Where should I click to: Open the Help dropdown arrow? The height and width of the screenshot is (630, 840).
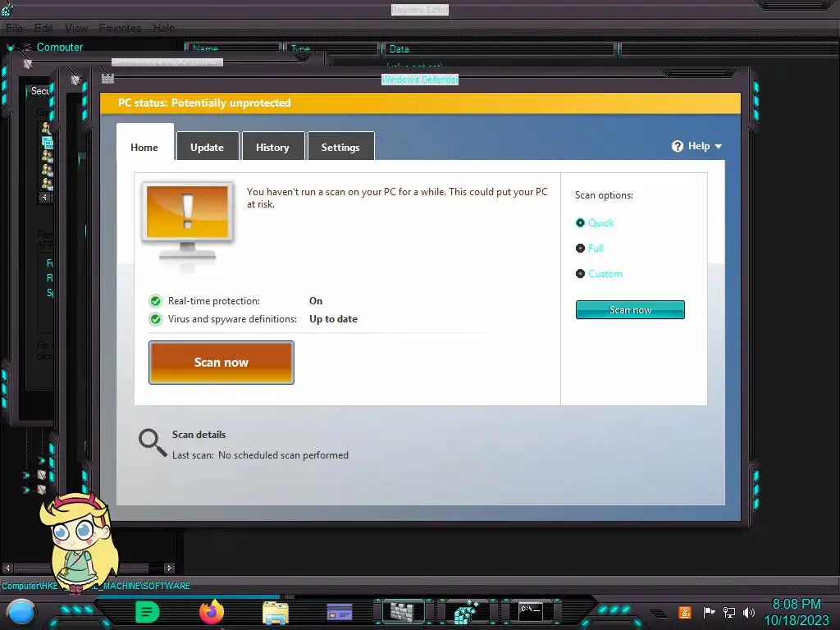tap(719, 146)
